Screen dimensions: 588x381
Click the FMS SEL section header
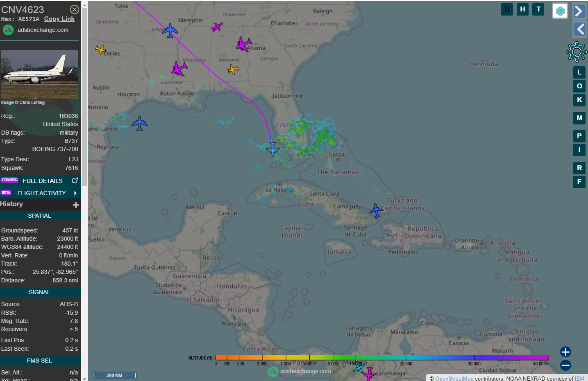(40, 361)
